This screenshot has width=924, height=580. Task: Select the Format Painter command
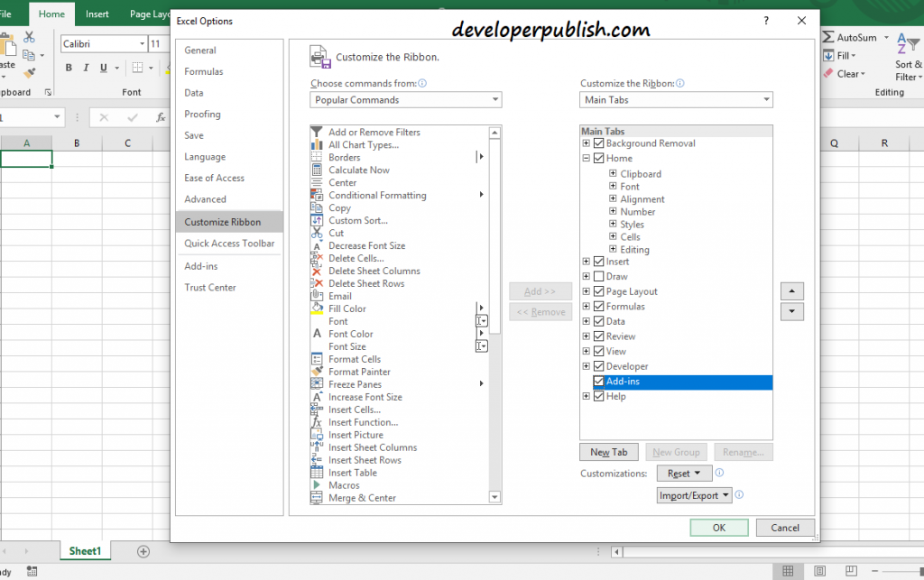pos(358,372)
